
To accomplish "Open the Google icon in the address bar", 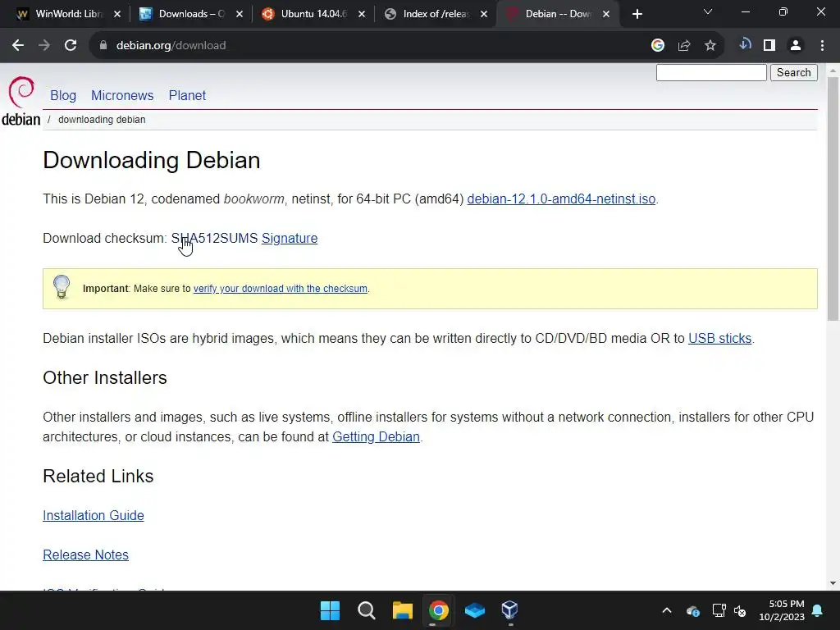I will pyautogui.click(x=658, y=46).
